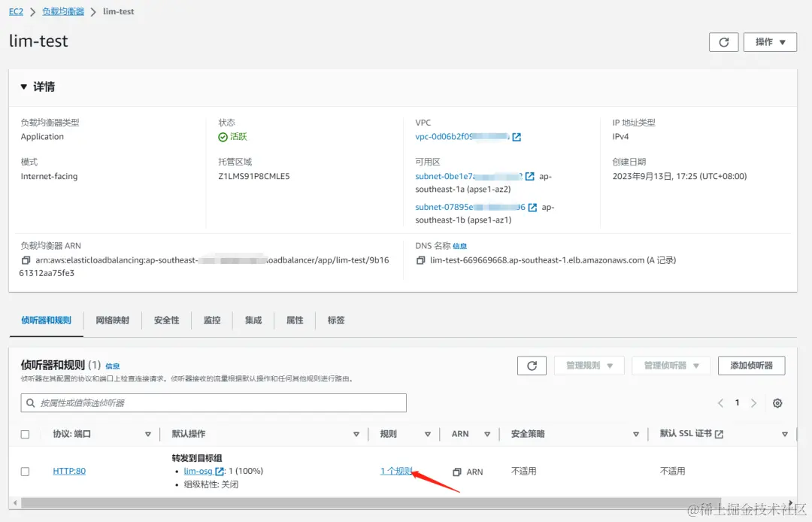This screenshot has height=522, width=812.
Task: Click DNS name lim-test-669669668 text
Action: tap(538, 260)
